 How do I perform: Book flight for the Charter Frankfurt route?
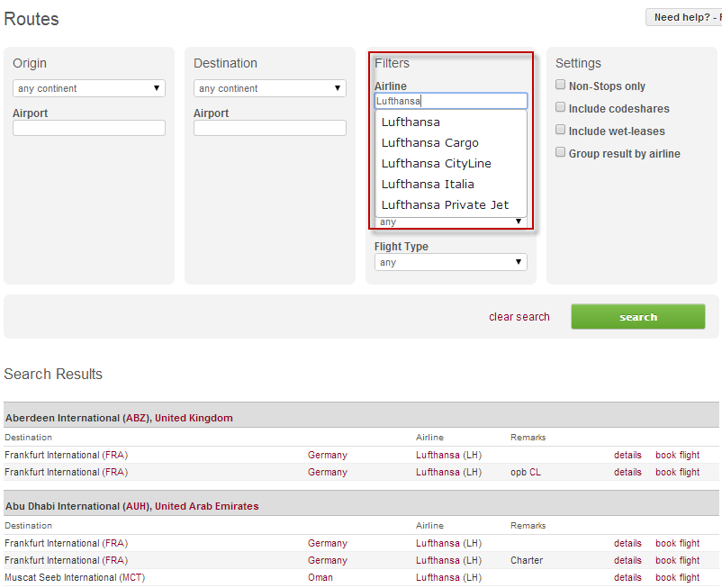coord(677,560)
